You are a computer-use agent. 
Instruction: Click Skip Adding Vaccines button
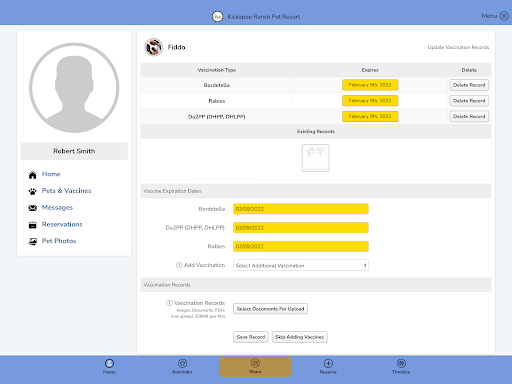(x=300, y=337)
